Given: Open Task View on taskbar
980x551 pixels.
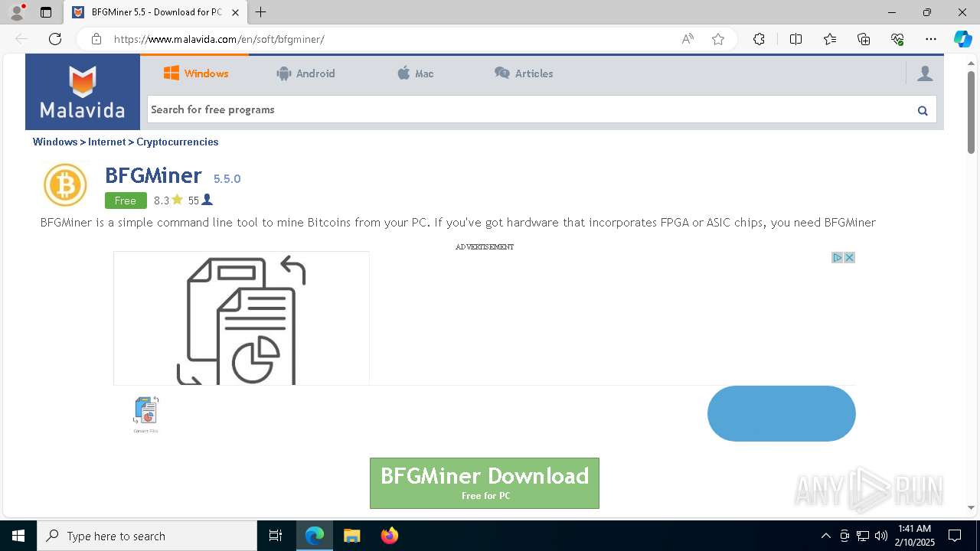Looking at the screenshot, I should (x=276, y=536).
